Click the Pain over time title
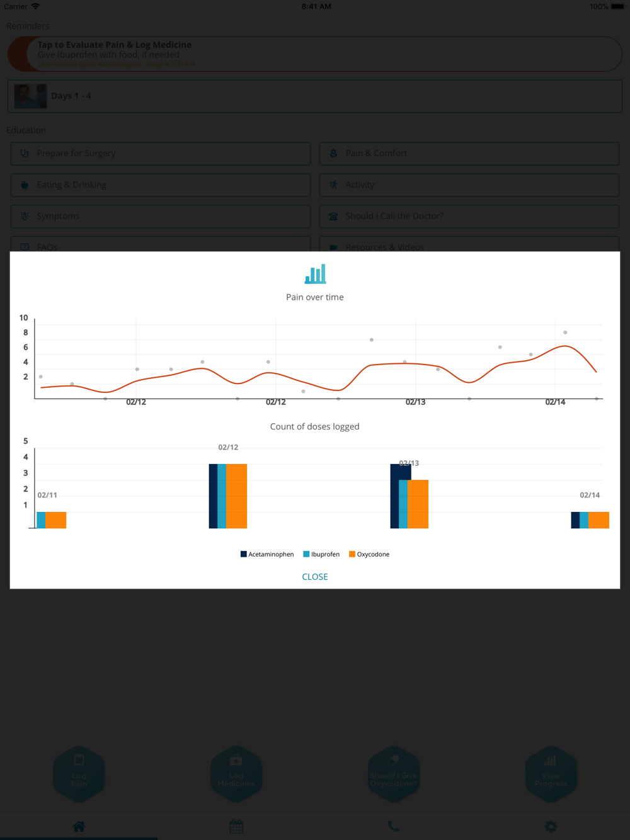Screen dimensions: 630x840 point(315,297)
